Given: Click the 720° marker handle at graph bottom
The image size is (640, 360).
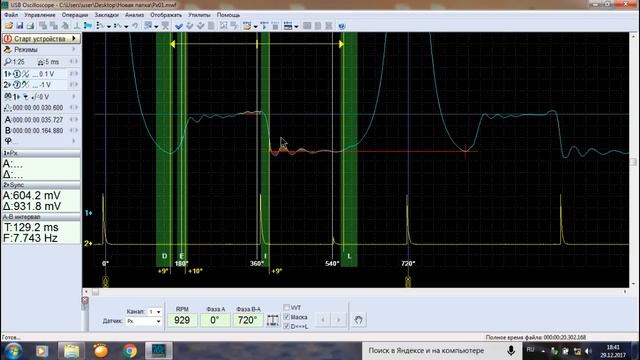Looking at the screenshot, I should click(x=408, y=281).
